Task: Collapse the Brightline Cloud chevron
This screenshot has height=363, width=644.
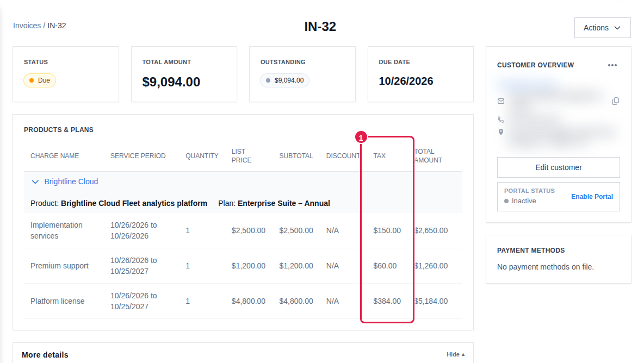Action: [x=35, y=181]
